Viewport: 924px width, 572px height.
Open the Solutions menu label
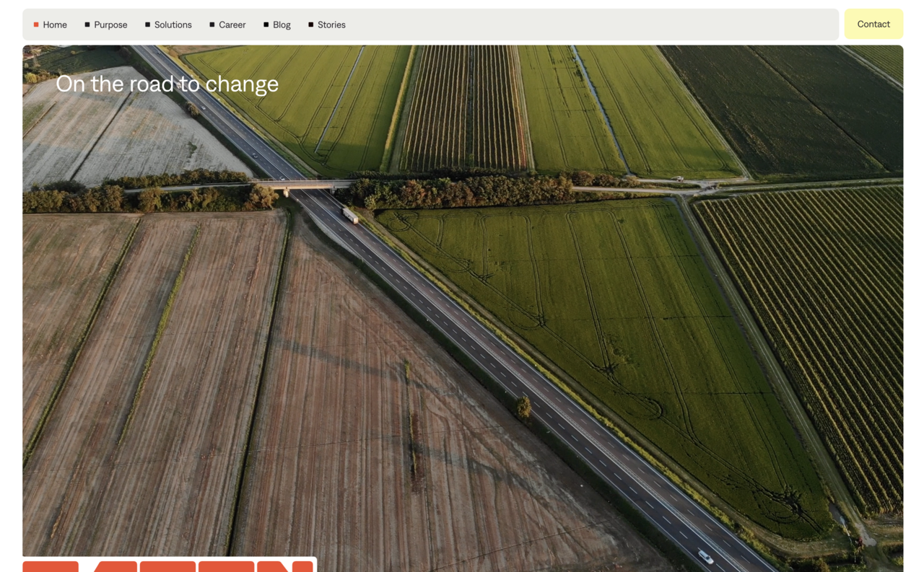[173, 25]
